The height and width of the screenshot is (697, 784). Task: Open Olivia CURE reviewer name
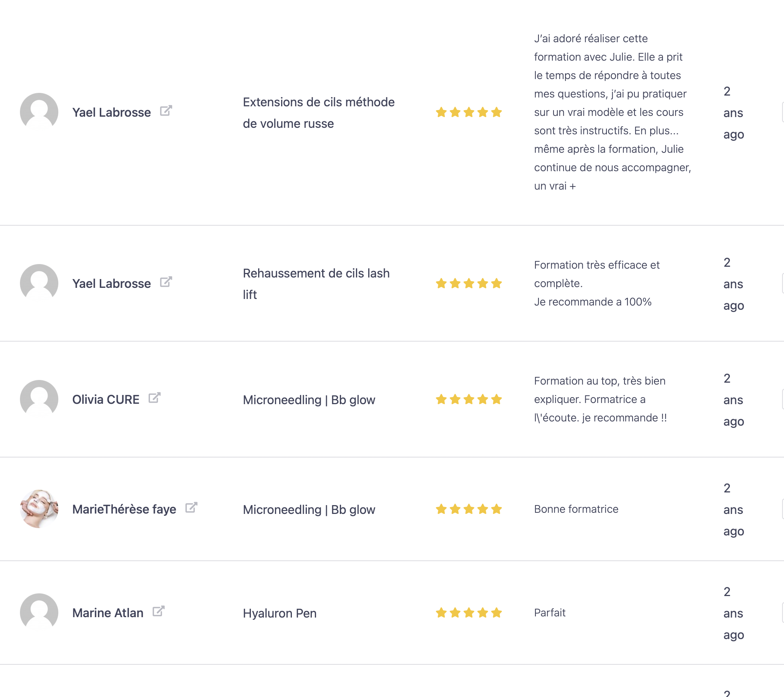[x=106, y=400]
